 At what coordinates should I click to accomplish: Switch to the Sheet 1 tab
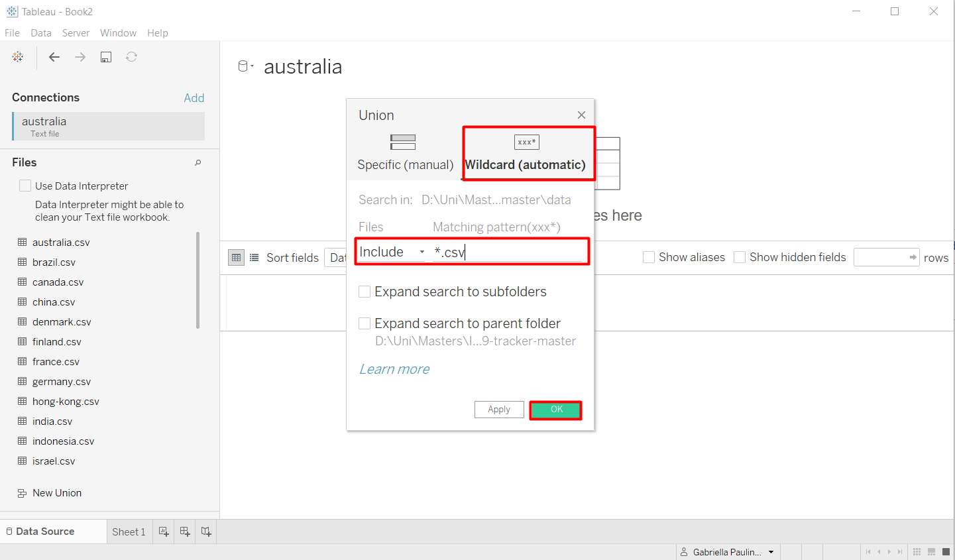(x=128, y=531)
